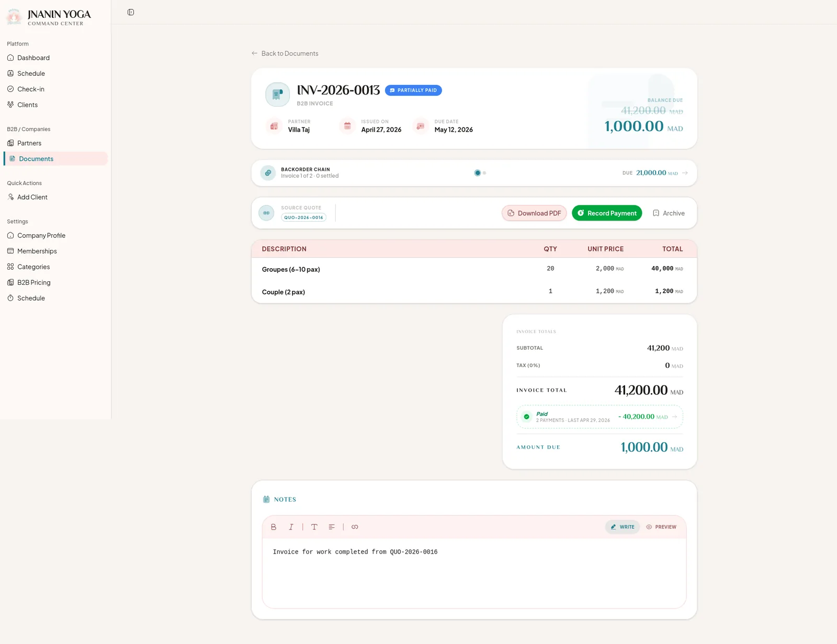
Task: Click the invoice document icon
Action: pos(277,95)
